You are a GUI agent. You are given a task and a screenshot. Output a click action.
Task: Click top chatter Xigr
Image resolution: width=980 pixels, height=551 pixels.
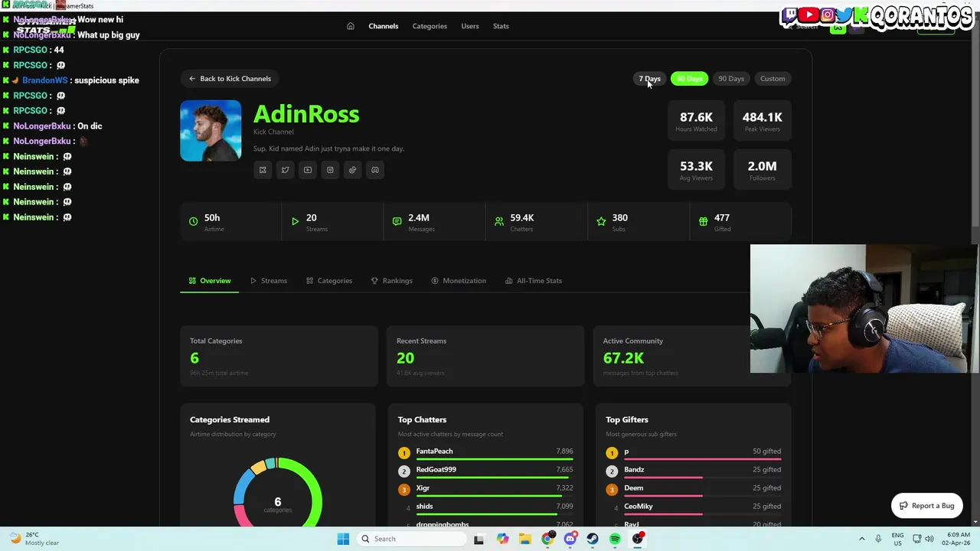(423, 488)
